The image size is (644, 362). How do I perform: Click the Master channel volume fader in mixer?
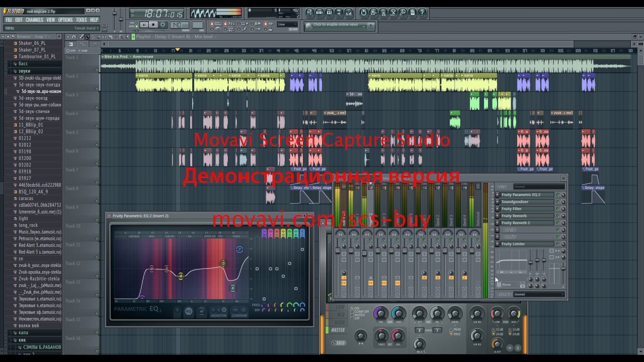tap(338, 251)
